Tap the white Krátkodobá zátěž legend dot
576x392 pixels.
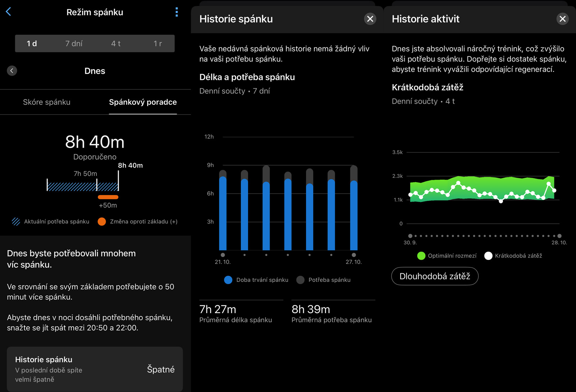click(488, 256)
